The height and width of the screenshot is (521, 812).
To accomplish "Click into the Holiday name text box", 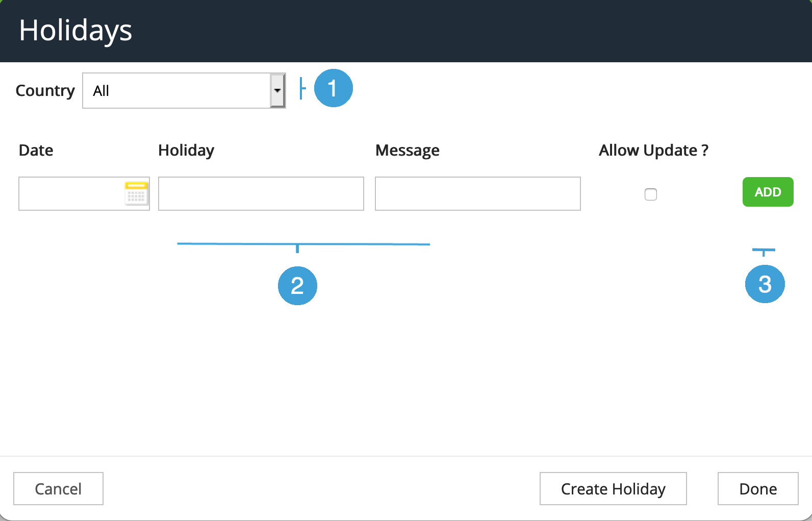I will (x=261, y=194).
